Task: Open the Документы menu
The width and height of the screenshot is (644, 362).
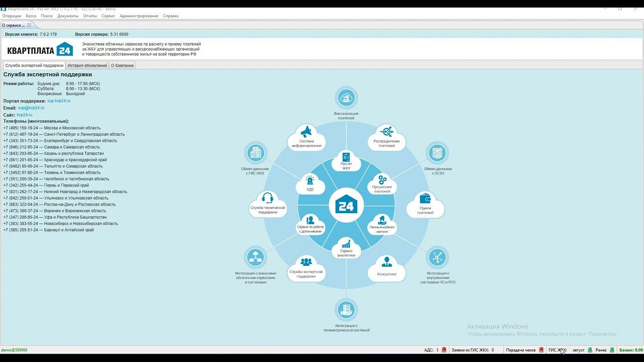Action: click(68, 16)
